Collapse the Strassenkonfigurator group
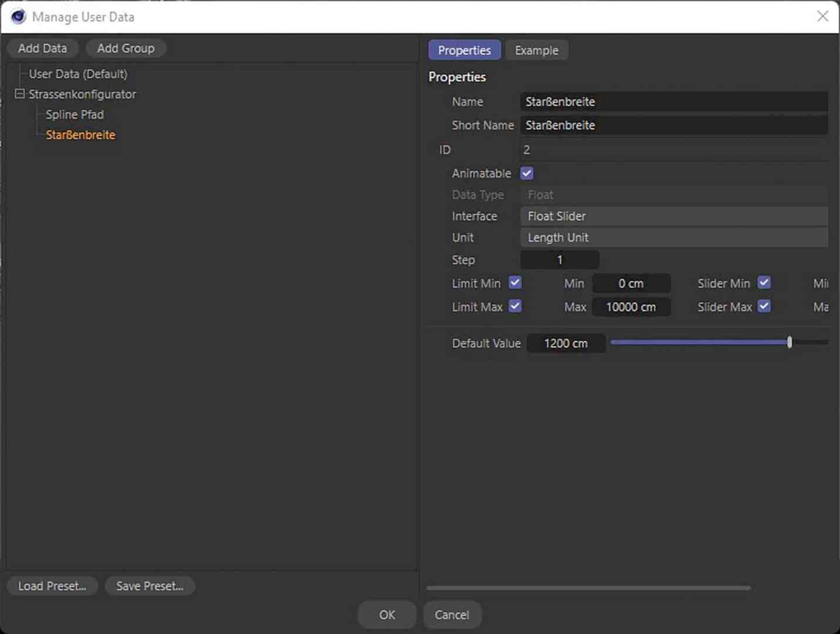 [x=19, y=94]
